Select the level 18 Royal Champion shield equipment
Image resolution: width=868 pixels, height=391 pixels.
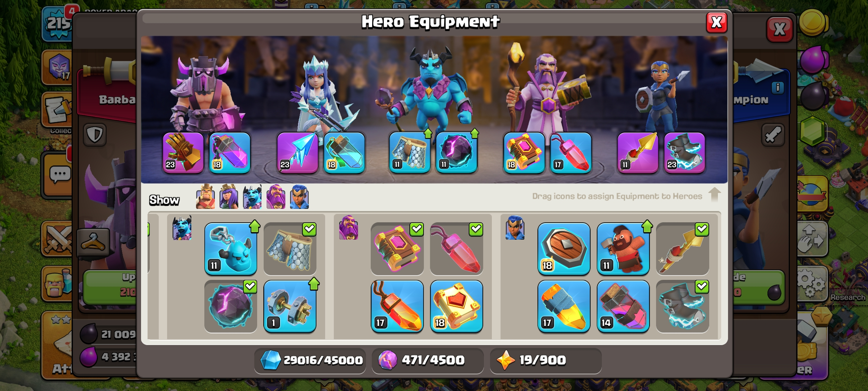564,249
